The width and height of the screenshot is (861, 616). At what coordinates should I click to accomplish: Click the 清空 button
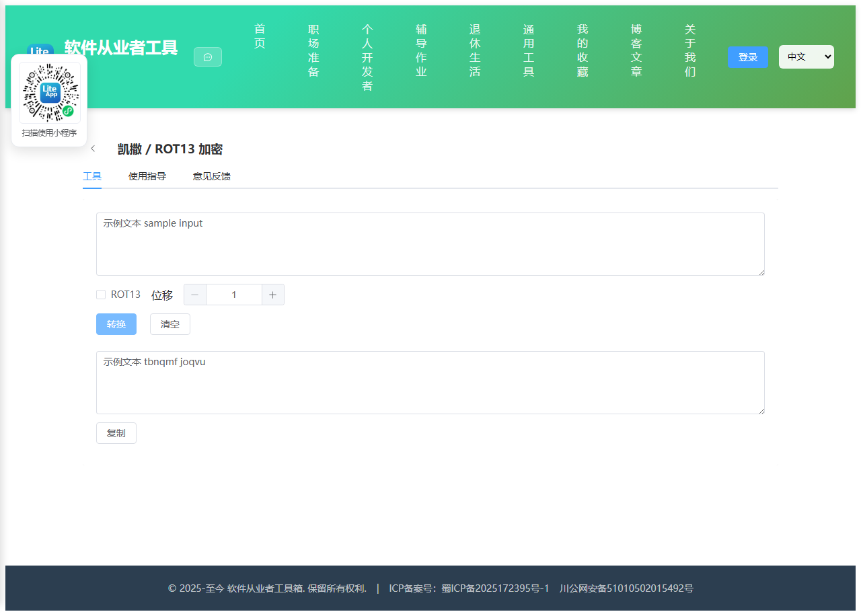point(170,324)
